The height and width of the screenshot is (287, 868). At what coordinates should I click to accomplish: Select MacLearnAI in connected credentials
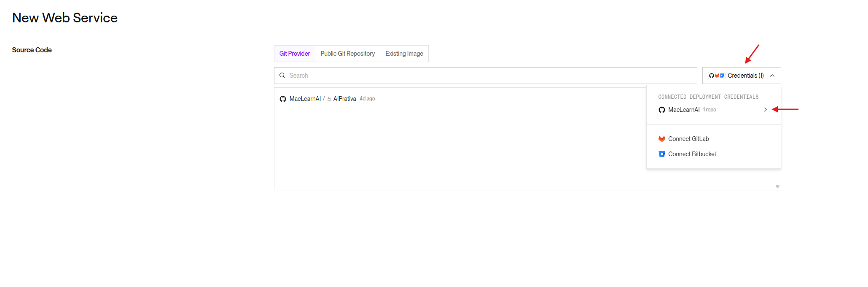(x=684, y=110)
